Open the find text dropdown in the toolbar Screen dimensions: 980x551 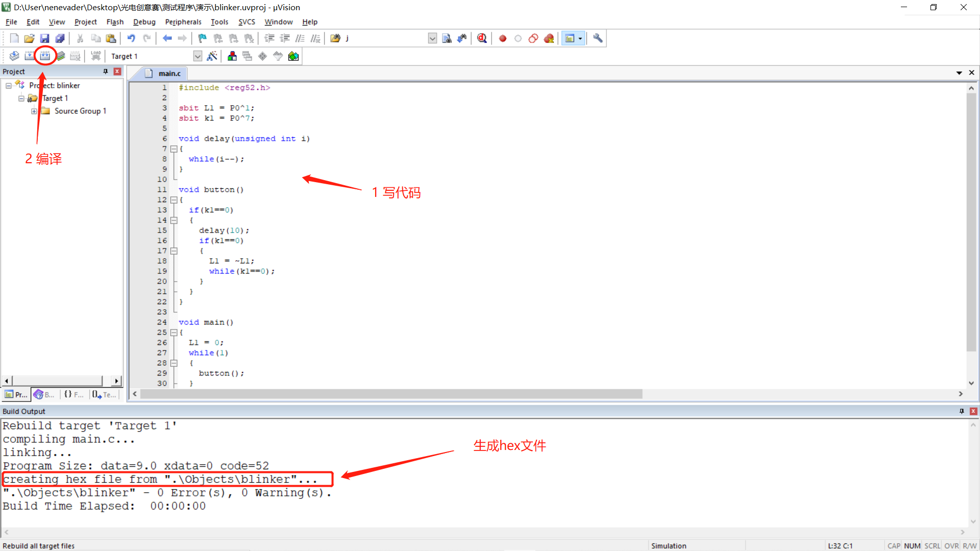click(x=432, y=38)
